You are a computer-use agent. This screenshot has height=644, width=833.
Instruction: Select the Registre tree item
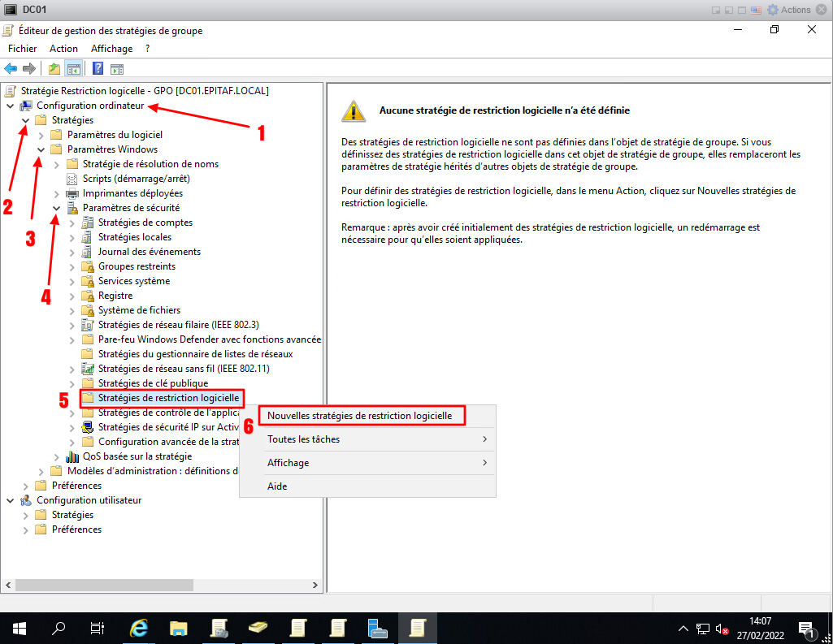coord(115,296)
